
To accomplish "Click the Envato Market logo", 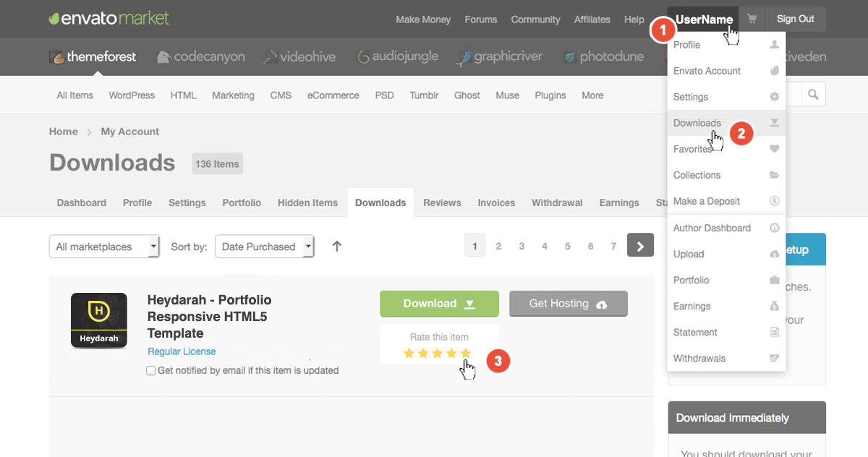I will click(x=109, y=18).
